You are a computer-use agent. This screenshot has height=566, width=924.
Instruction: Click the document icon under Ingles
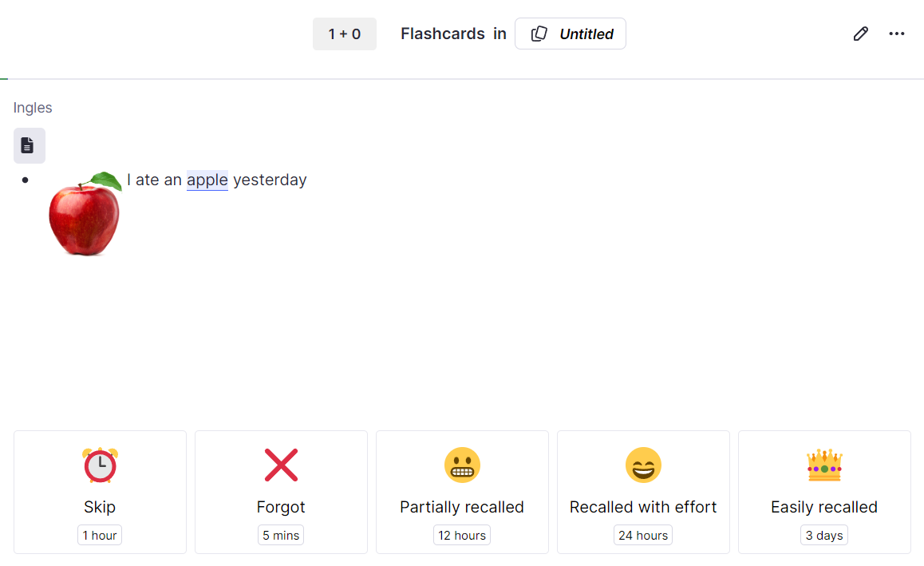(29, 145)
